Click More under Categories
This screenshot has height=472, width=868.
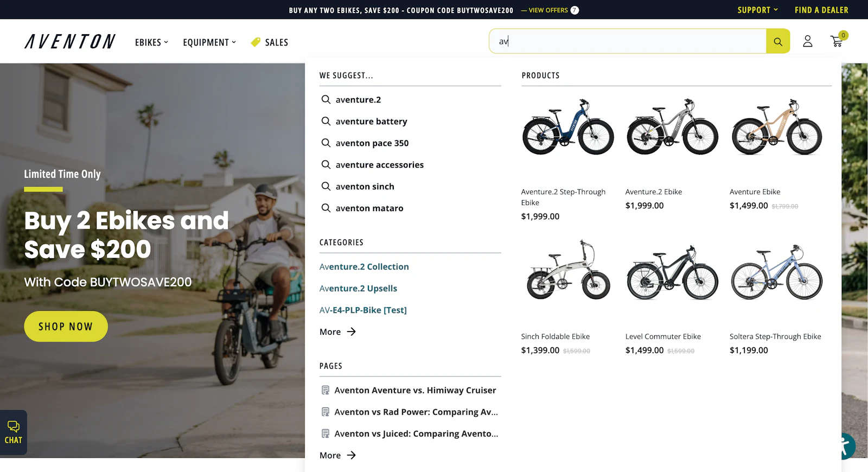click(337, 332)
